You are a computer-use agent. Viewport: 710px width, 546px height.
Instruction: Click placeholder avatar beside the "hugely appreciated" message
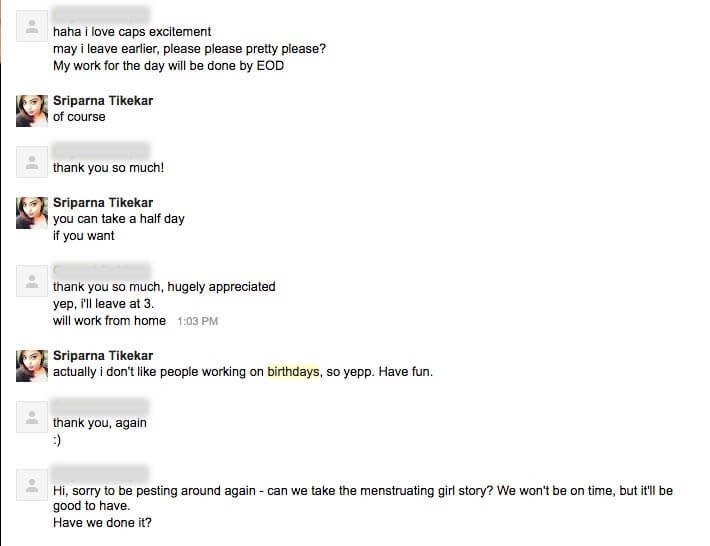coord(32,280)
